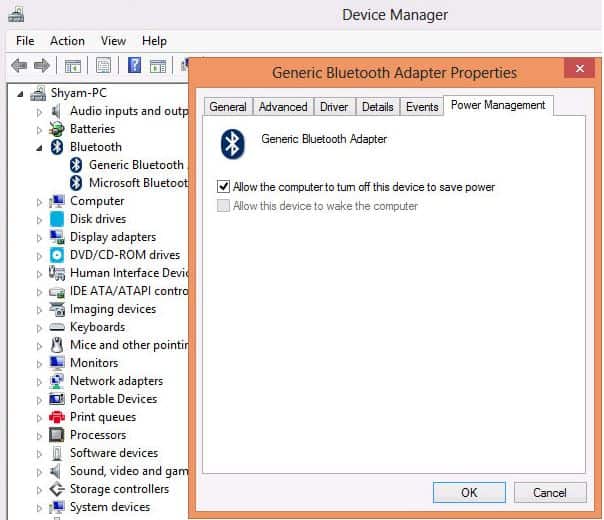
Task: Click the Disk drives icon
Action: [x=57, y=219]
